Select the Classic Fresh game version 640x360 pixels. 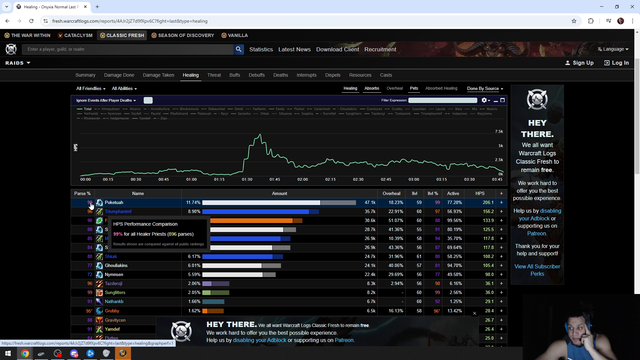coord(122,36)
